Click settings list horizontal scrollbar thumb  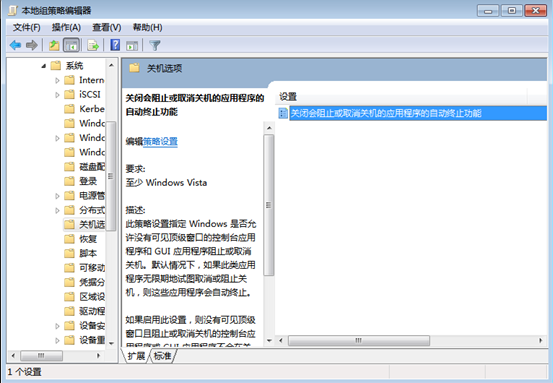359,341
